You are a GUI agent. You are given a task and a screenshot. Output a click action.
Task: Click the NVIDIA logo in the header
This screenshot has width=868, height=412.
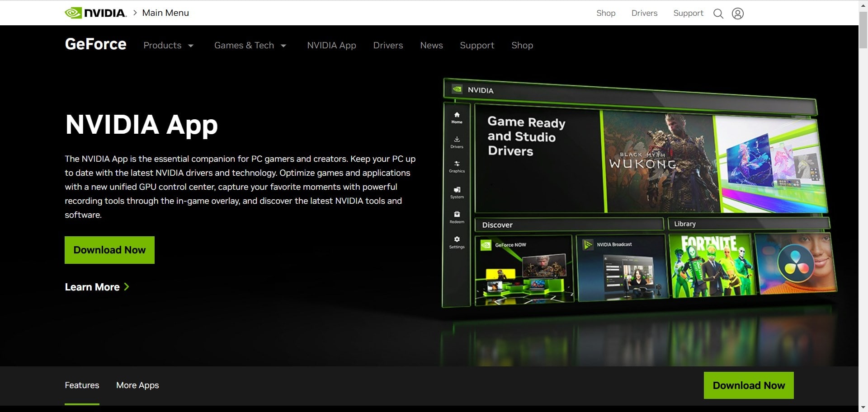pos(95,13)
